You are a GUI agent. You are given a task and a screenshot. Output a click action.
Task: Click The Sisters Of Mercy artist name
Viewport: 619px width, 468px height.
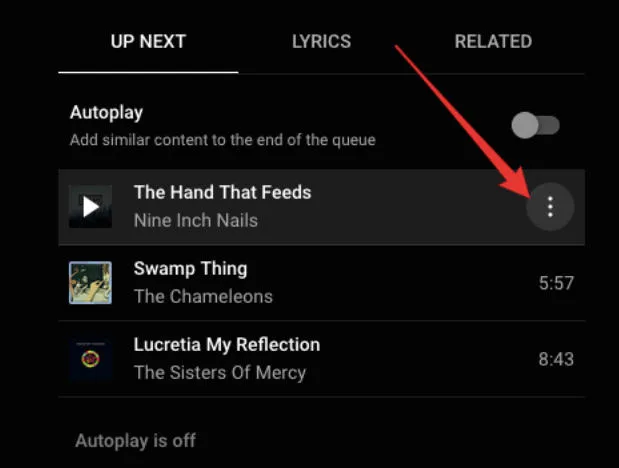pos(220,373)
